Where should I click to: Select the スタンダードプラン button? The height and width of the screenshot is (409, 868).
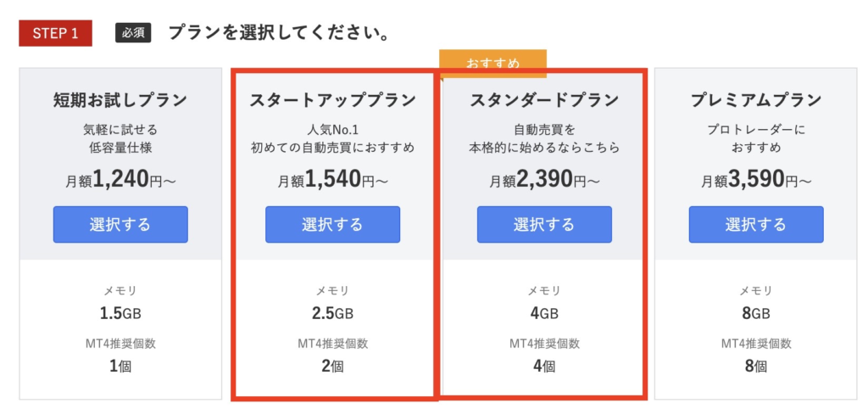pyautogui.click(x=544, y=225)
